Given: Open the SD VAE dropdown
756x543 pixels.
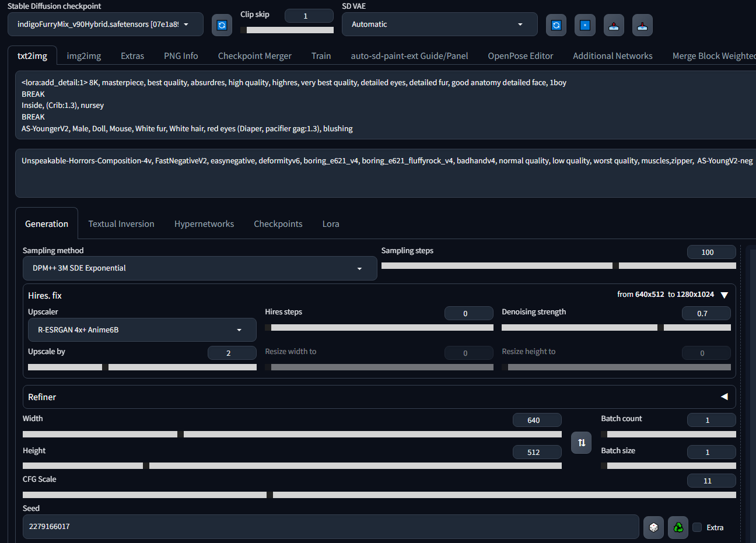Looking at the screenshot, I should (439, 24).
